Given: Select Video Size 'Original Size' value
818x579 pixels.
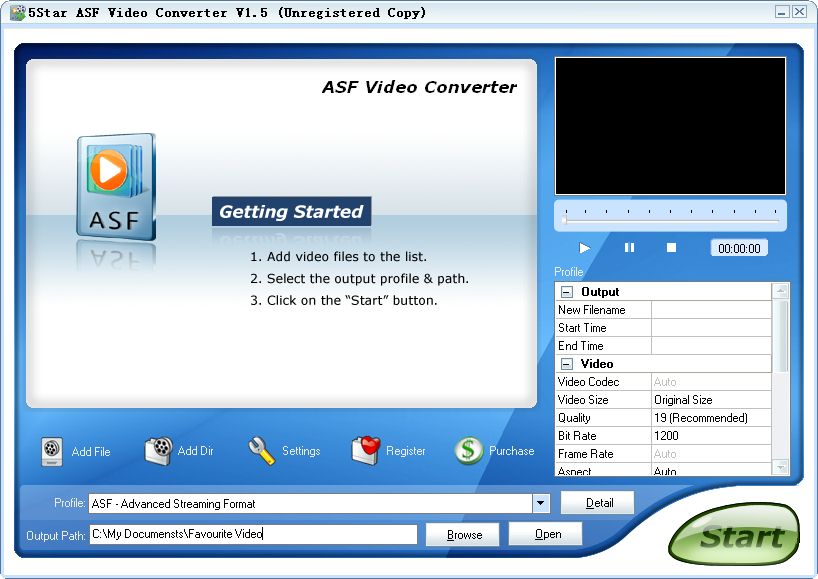Looking at the screenshot, I should 711,400.
